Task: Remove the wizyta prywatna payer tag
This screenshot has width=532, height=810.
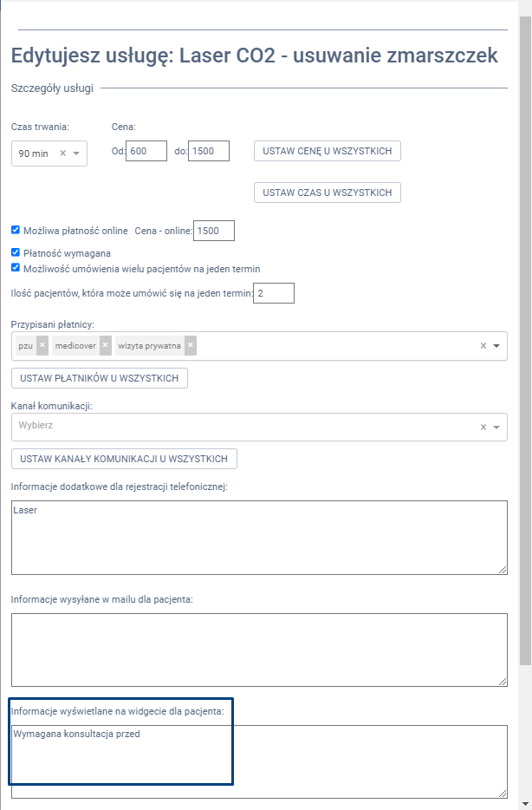Action: point(191,345)
